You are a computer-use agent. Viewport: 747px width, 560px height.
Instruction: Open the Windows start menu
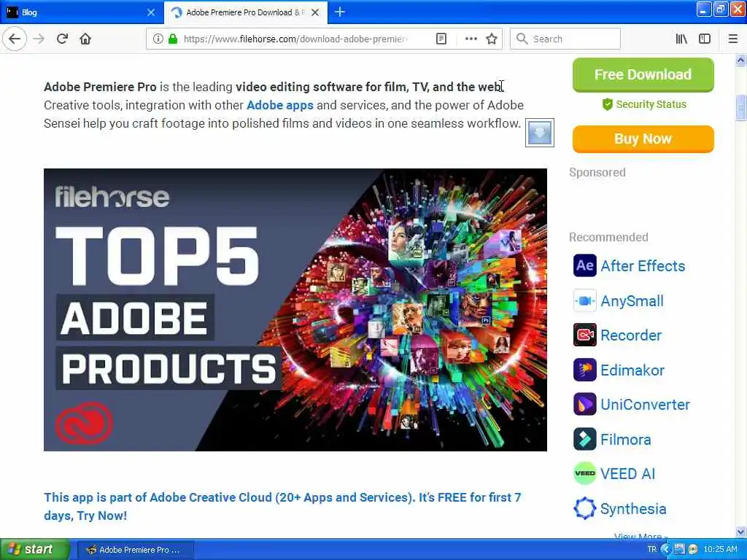coord(35,549)
